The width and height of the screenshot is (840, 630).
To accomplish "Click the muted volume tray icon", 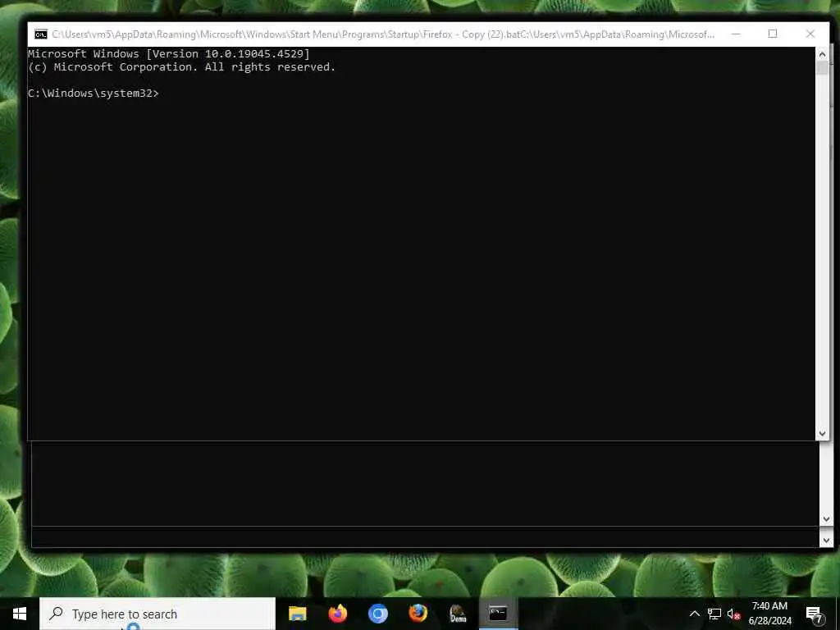I will pyautogui.click(x=733, y=614).
